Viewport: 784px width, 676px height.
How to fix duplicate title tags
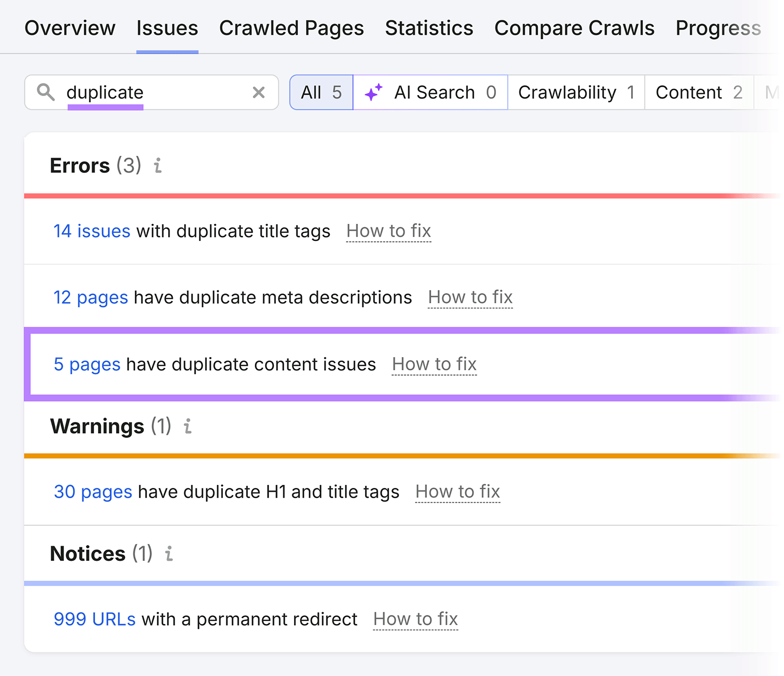[x=389, y=231]
